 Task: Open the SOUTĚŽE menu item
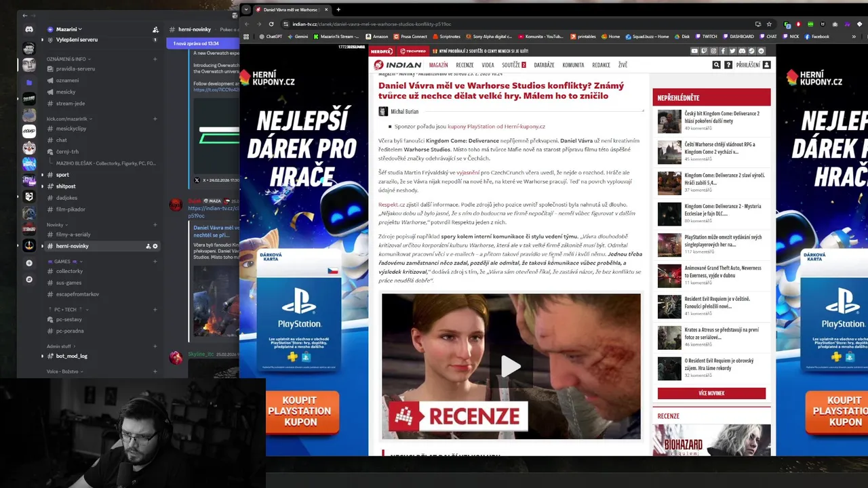pyautogui.click(x=513, y=65)
